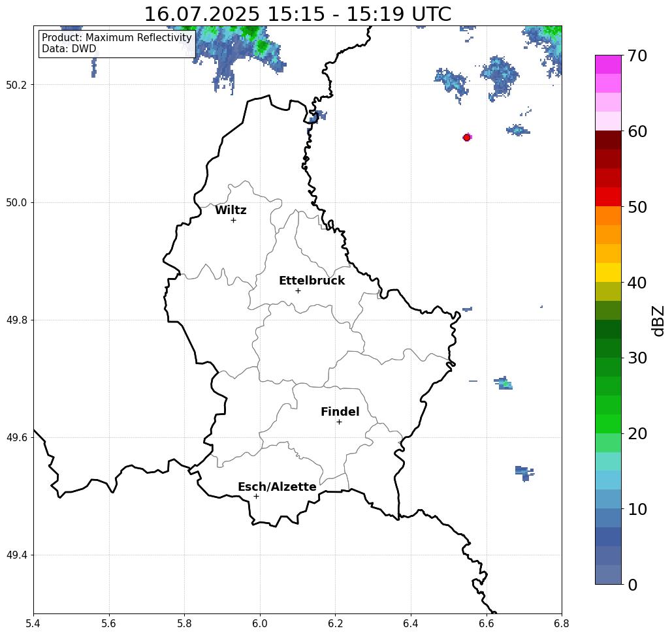
Task: Select the "Findel" station label
Action: tap(340, 412)
